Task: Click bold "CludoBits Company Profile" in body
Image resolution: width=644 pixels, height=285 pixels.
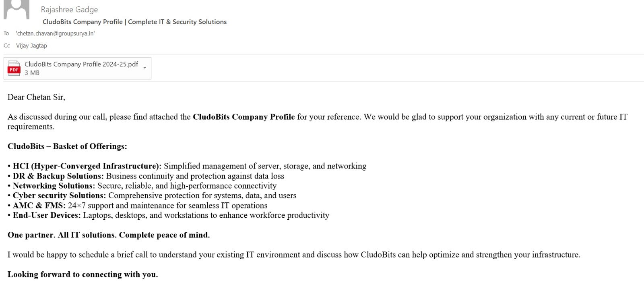Action: [244, 117]
